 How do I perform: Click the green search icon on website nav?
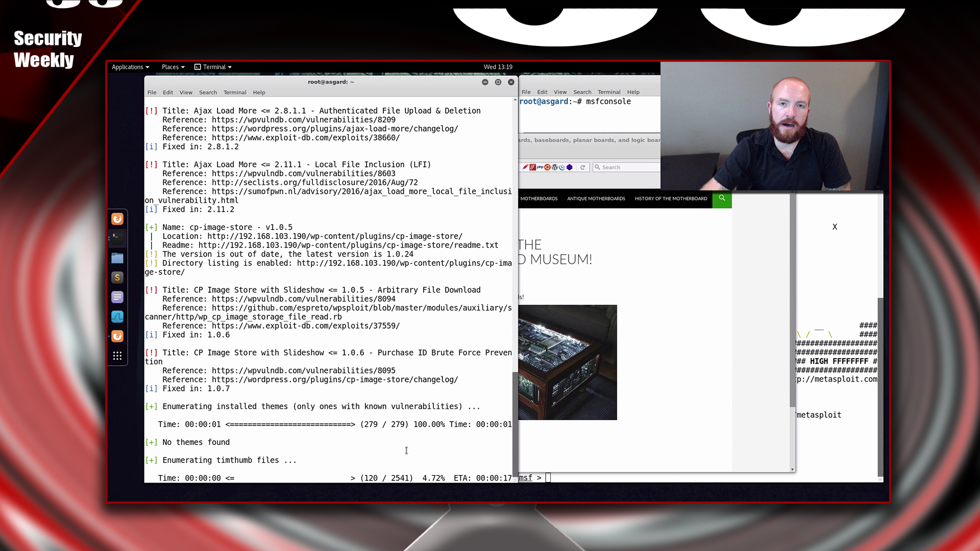(722, 198)
